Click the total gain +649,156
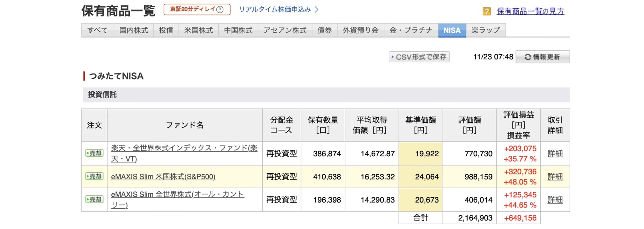 [x=520, y=218]
